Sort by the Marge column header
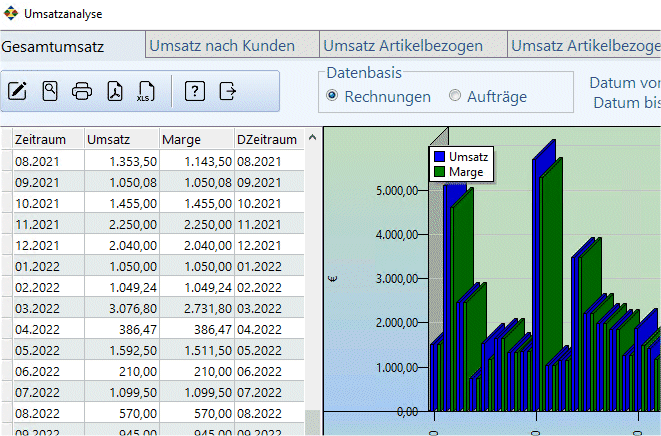The image size is (661, 436). coord(197,139)
